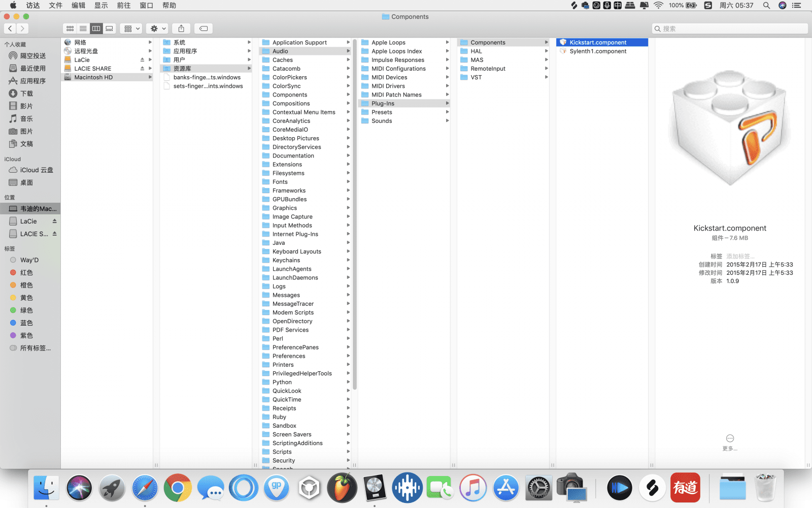Select the red (红色) tag in the sidebar
Image resolution: width=812 pixels, height=508 pixels.
[x=26, y=273]
